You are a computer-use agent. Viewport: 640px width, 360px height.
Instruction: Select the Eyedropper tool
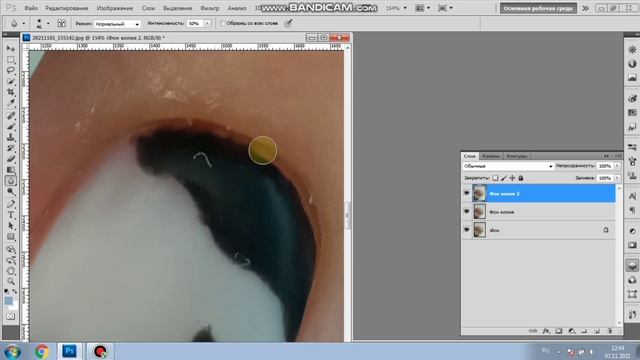11,103
